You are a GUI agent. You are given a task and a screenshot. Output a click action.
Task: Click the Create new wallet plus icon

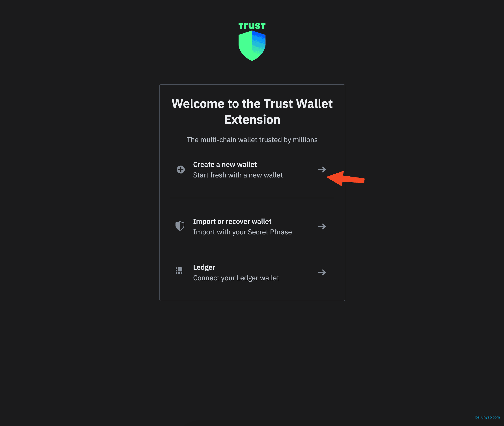181,170
